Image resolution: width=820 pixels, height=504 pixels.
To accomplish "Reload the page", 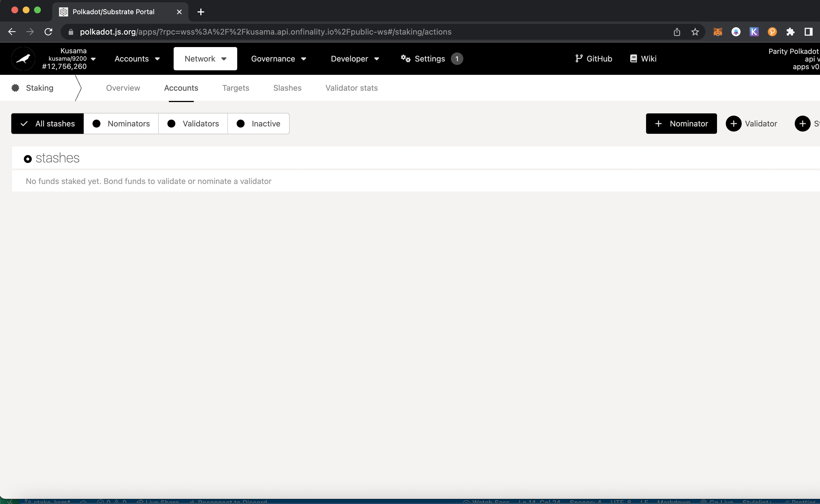I will (48, 32).
